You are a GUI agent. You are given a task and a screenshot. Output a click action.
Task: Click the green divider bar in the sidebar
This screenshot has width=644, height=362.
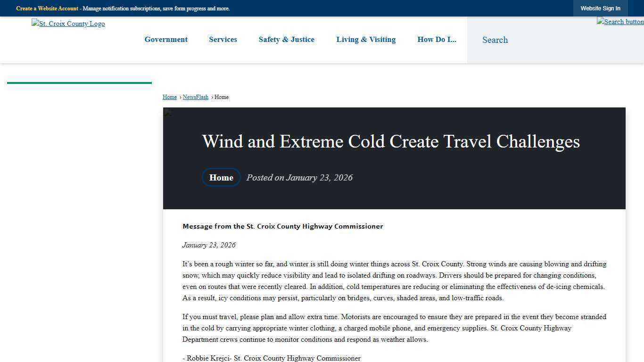[79, 83]
